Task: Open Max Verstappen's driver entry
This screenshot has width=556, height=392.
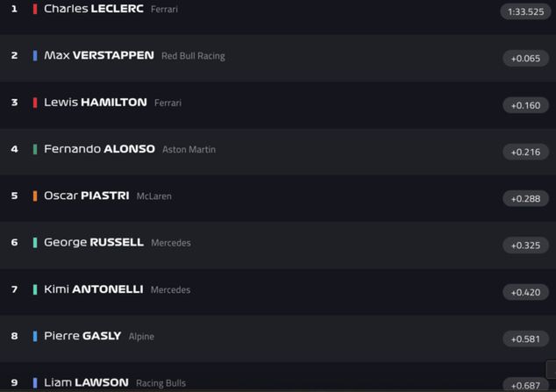Action: click(98, 55)
